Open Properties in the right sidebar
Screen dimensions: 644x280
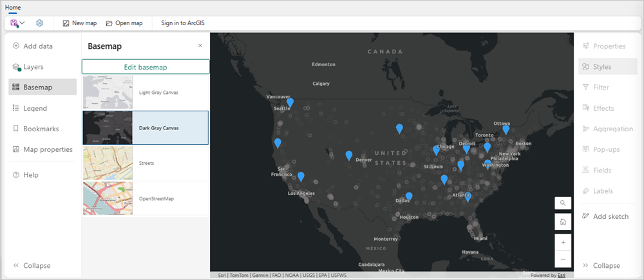[x=608, y=46]
